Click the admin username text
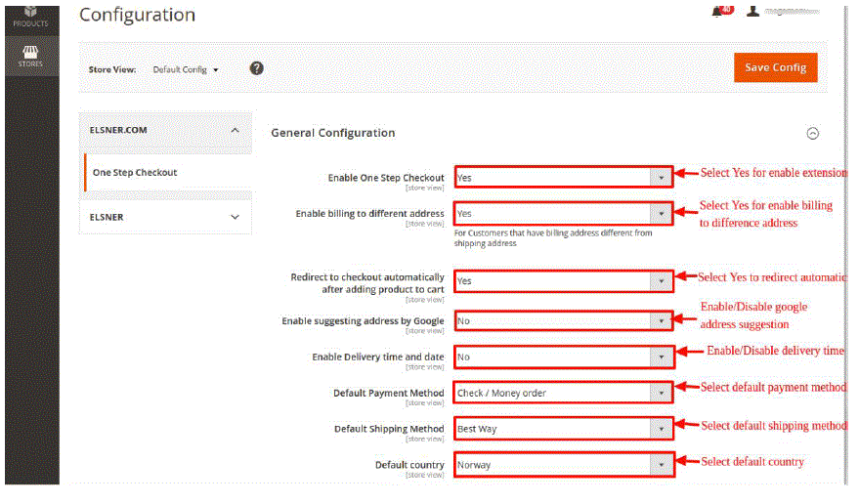 (x=793, y=11)
